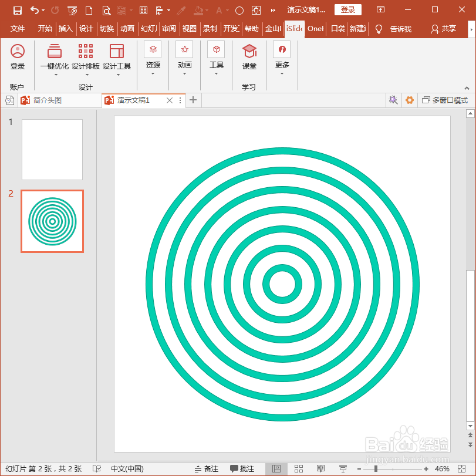Screen dimensions: 476x476
Task: Go to next slide double arrow
Action: (x=470, y=445)
